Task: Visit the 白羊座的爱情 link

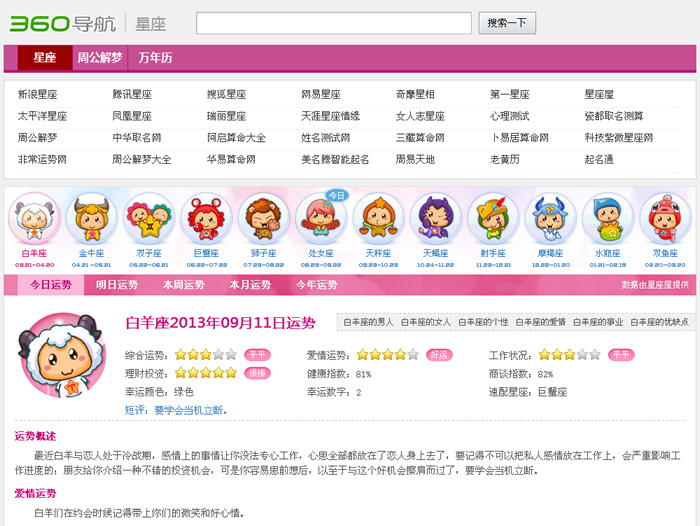Action: pos(545,322)
